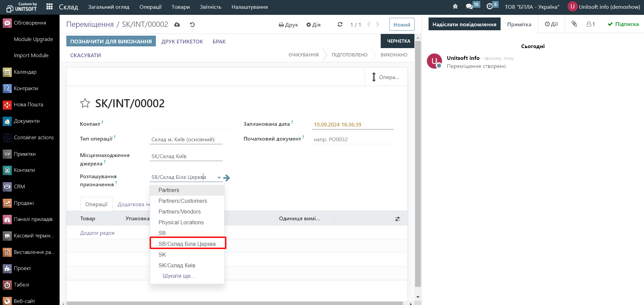The image size is (644, 305).
Task: Open the Звітність menu
Action: [x=210, y=7]
